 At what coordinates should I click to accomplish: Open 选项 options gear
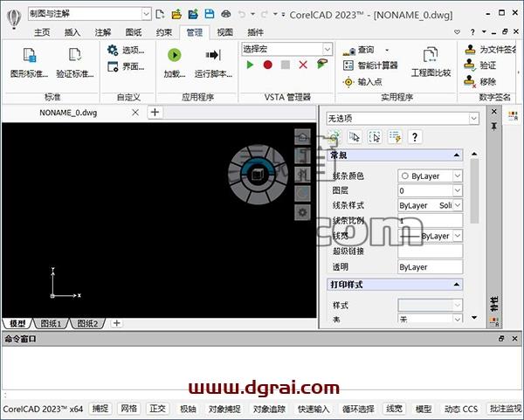click(x=127, y=50)
